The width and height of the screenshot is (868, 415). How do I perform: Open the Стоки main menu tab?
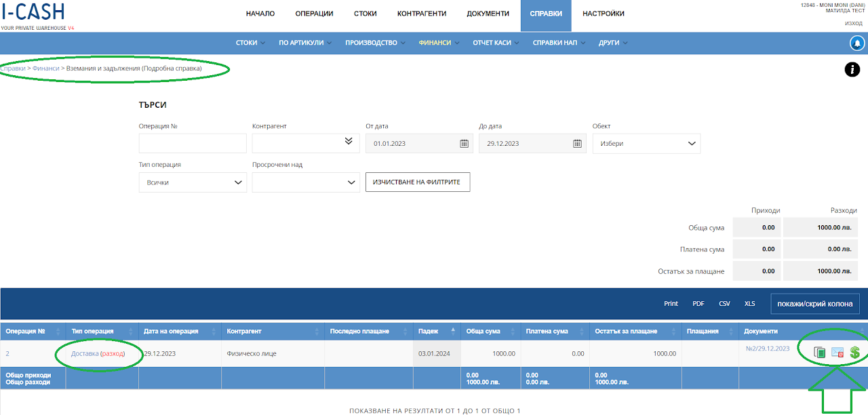[x=366, y=14]
